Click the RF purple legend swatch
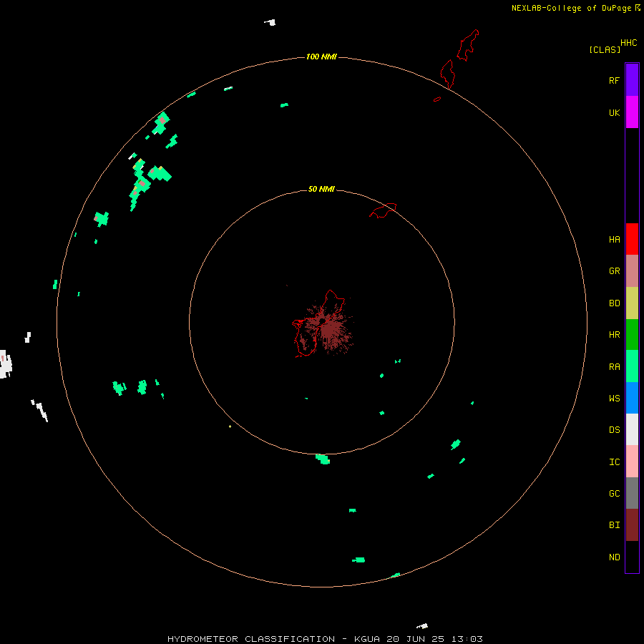Screen dimensions: 644x644 pos(632,80)
